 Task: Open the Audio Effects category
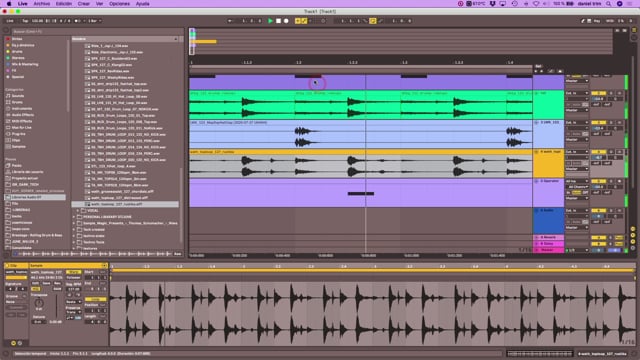pyautogui.click(x=22, y=115)
